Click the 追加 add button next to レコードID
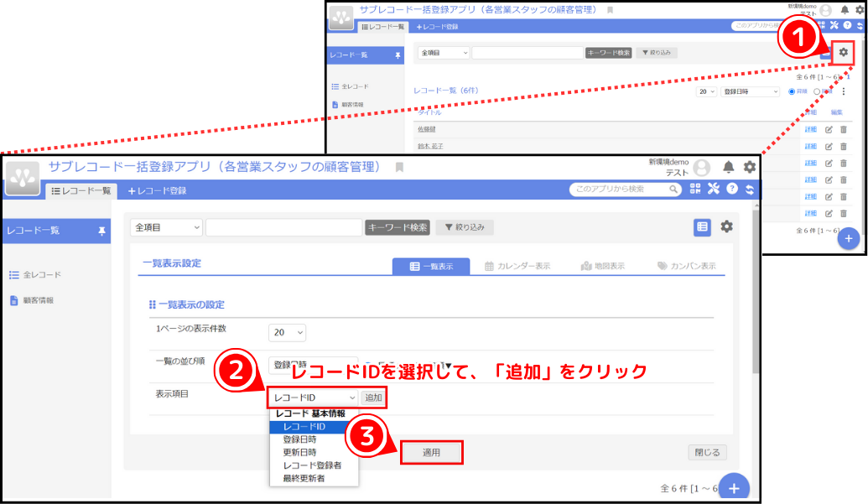The width and height of the screenshot is (868, 504). coord(372,397)
